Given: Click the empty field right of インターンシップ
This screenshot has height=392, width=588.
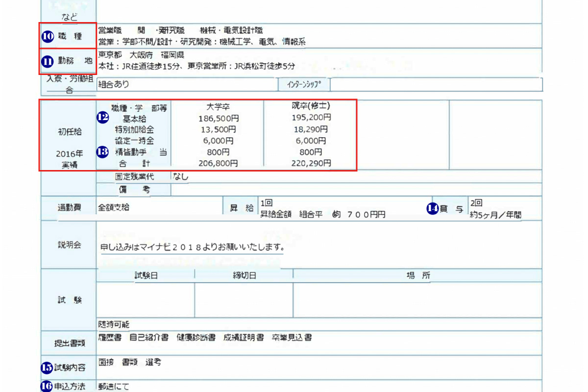Looking at the screenshot, I should (x=436, y=84).
